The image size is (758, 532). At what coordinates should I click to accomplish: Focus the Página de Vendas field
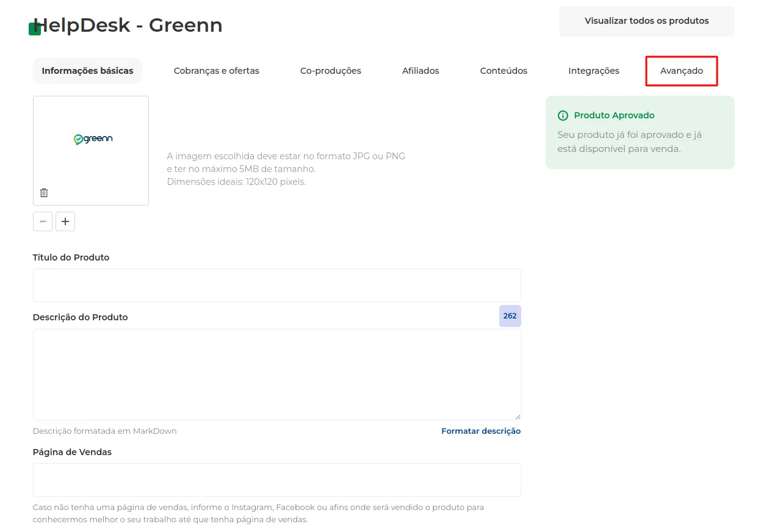coord(277,480)
